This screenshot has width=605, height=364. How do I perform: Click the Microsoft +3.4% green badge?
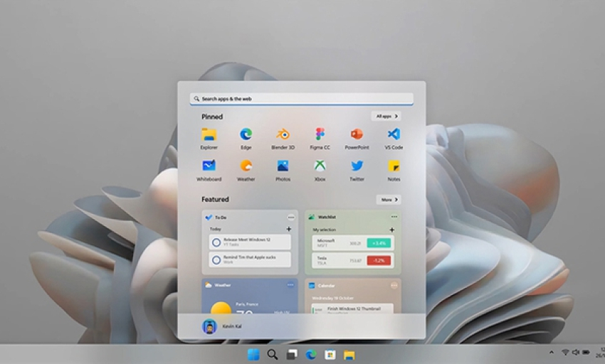click(x=379, y=243)
